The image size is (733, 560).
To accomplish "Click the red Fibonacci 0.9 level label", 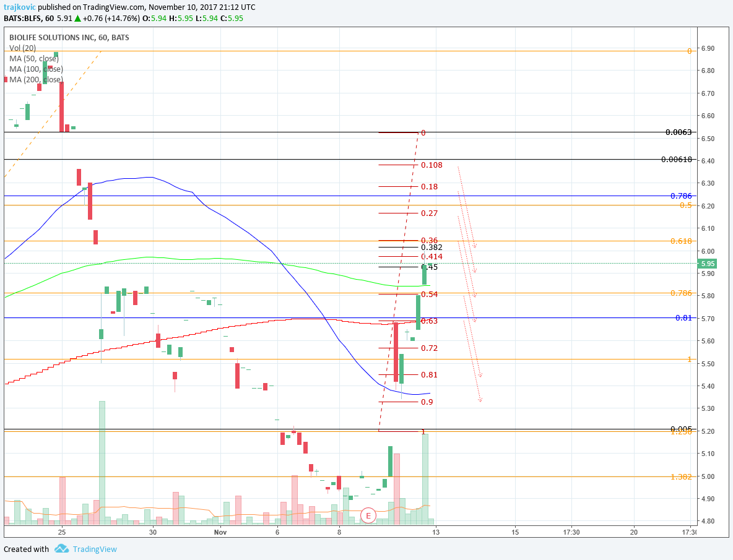I will (427, 402).
